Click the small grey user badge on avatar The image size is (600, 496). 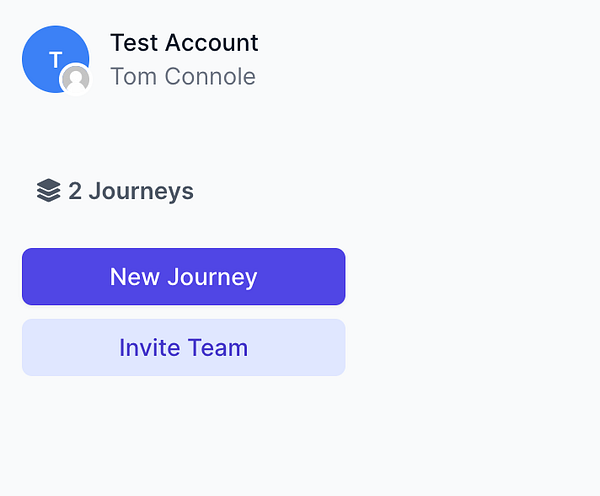75,79
